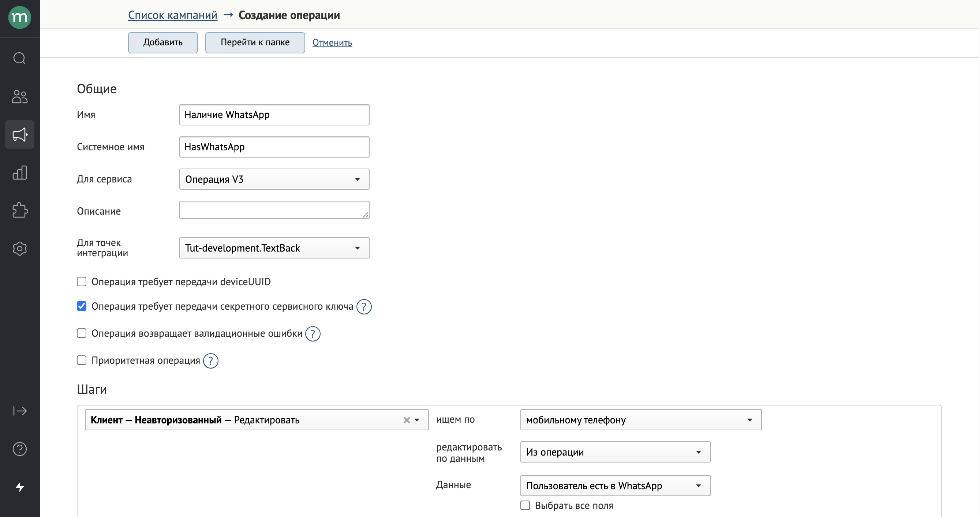Open search from the sidebar
This screenshot has height=517, width=980.
click(x=20, y=58)
